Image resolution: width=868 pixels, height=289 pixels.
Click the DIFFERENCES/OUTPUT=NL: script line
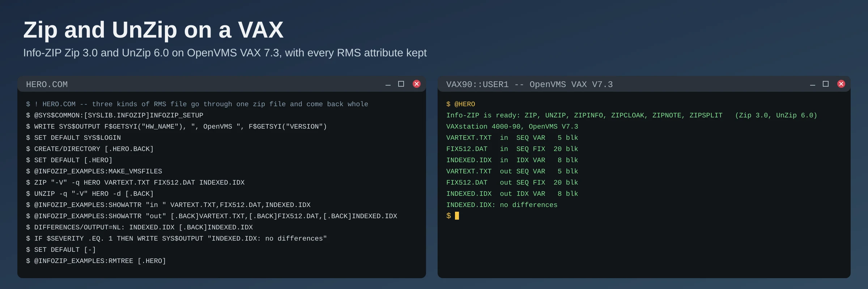click(139, 227)
